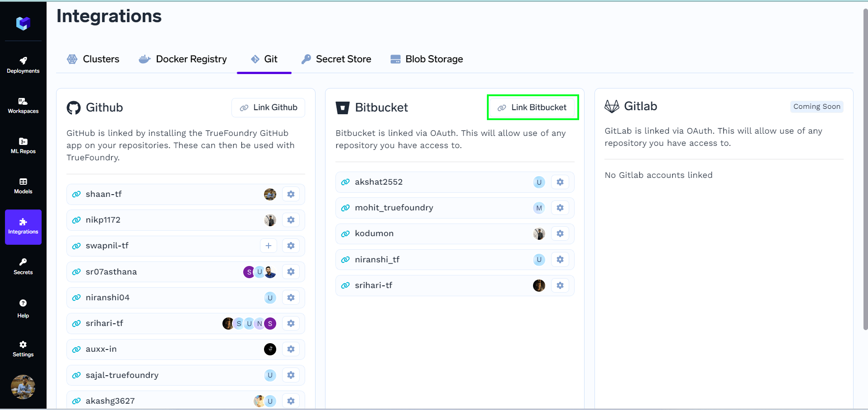Viewport: 868px width, 410px height.
Task: Click the nikp1172 account name
Action: (x=103, y=220)
